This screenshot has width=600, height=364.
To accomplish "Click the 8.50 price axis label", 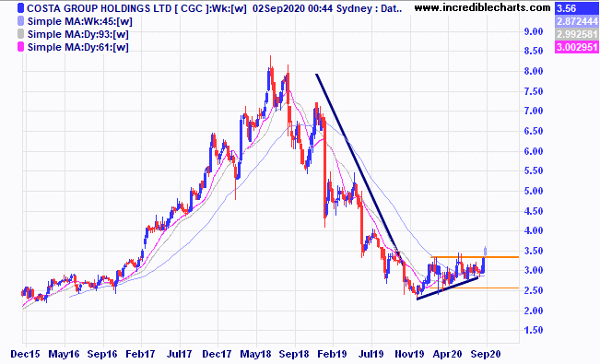I will 534,51.
